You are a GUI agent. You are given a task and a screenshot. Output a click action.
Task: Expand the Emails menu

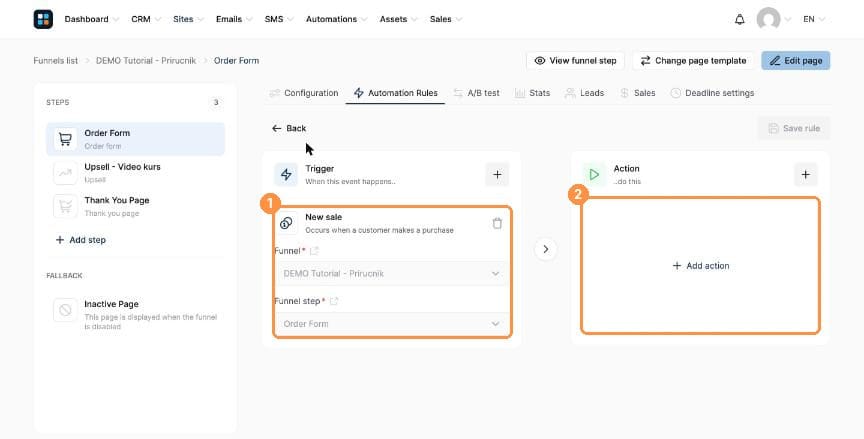pos(234,19)
